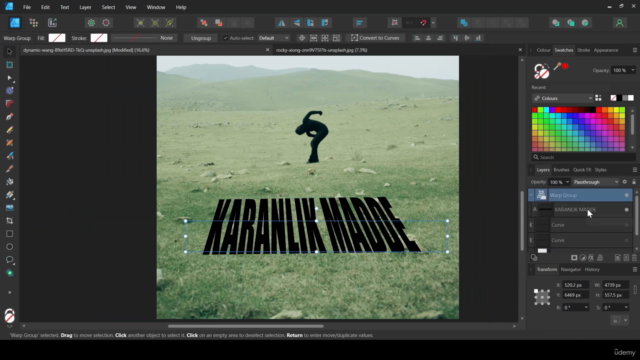This screenshot has width=640, height=360.
Task: Switch to the History tab
Action: point(592,269)
